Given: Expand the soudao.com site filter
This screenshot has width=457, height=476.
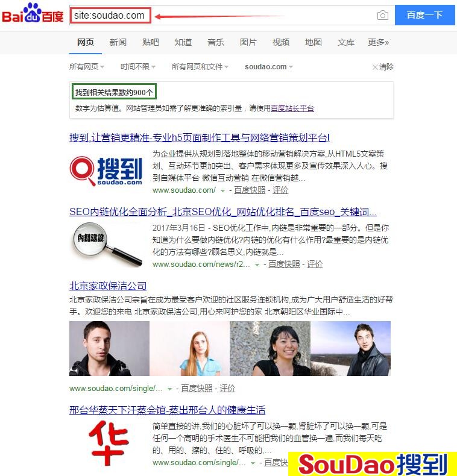Looking at the screenshot, I should tap(269, 66).
